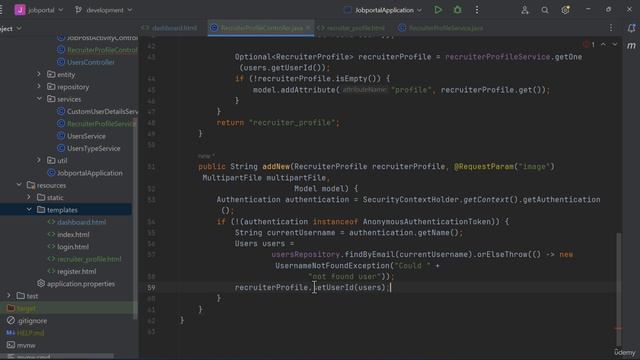The height and width of the screenshot is (360, 640).
Task: Open register.html in templates
Action: point(71,271)
